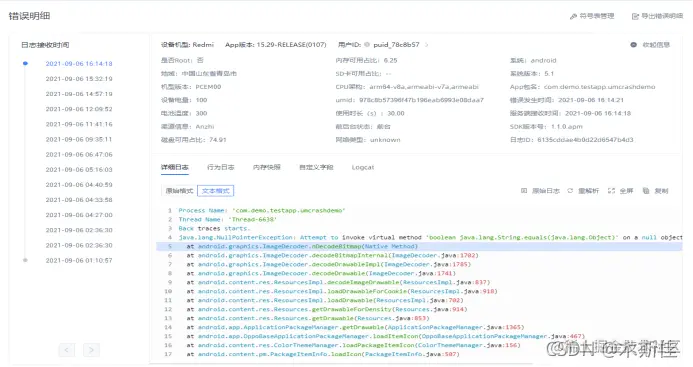Click network type value unknown

385,140
